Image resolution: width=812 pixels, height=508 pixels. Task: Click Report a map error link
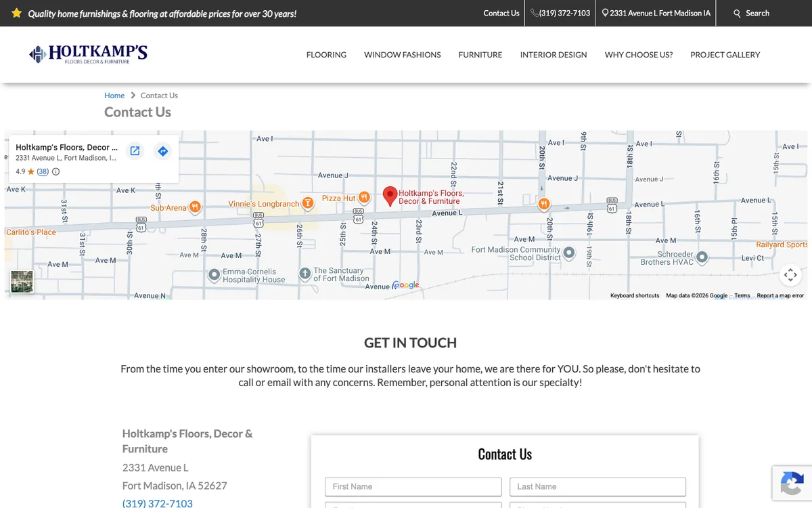click(780, 296)
